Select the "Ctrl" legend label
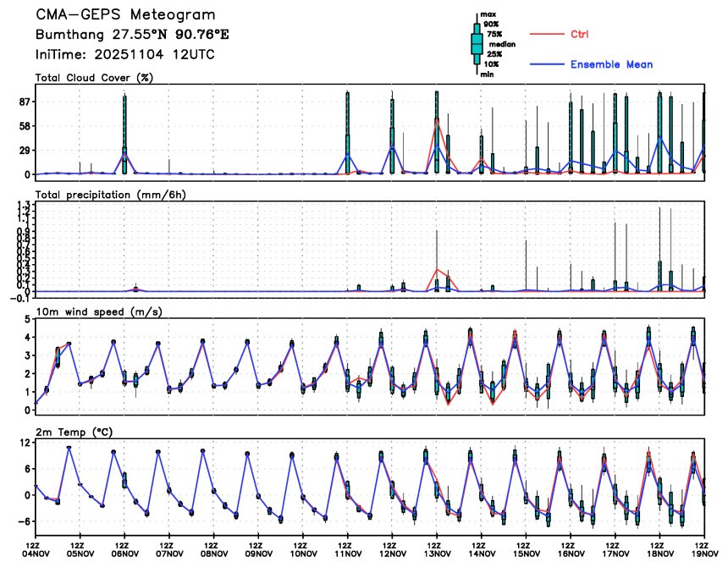Screen dimensions: 728x567 tap(580, 34)
